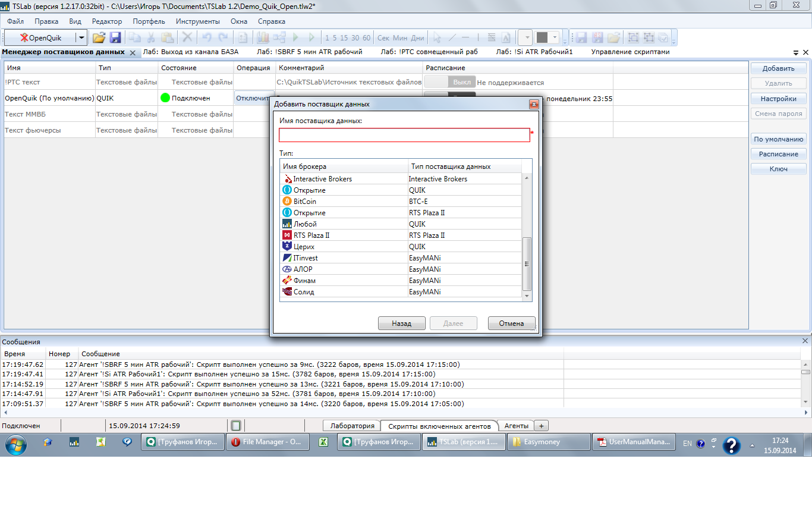Click the open file folder icon in toolbar
This screenshot has height=512, width=812.
[x=99, y=37]
